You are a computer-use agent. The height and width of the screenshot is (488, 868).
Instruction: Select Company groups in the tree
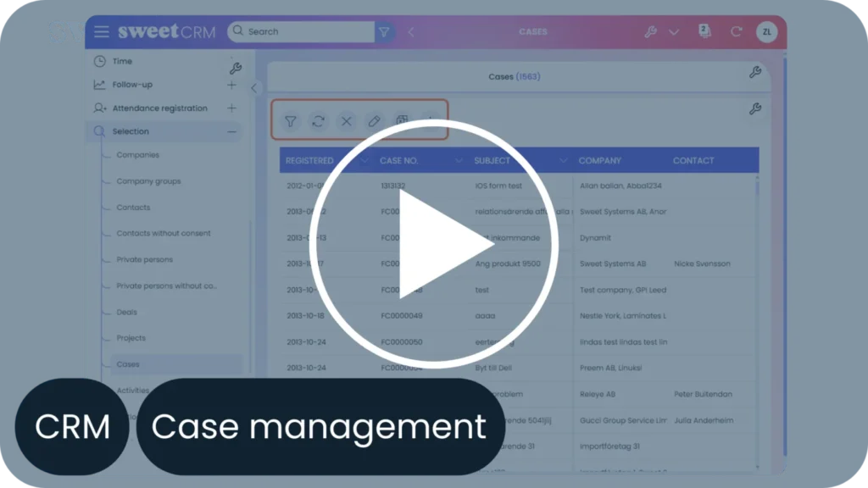tap(148, 181)
